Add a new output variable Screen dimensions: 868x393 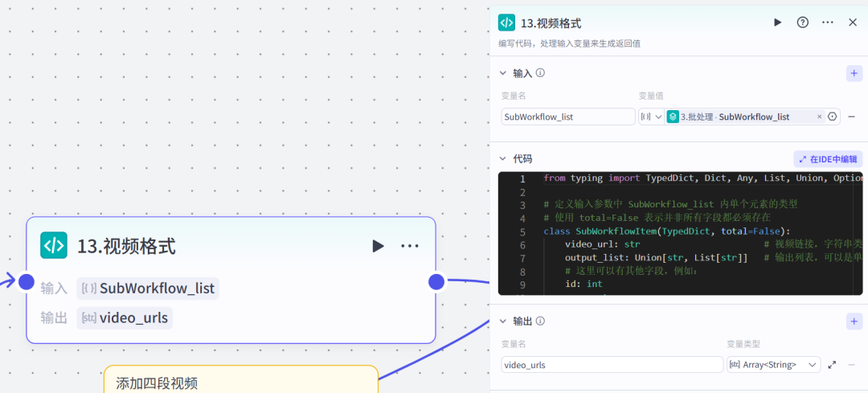[854, 321]
